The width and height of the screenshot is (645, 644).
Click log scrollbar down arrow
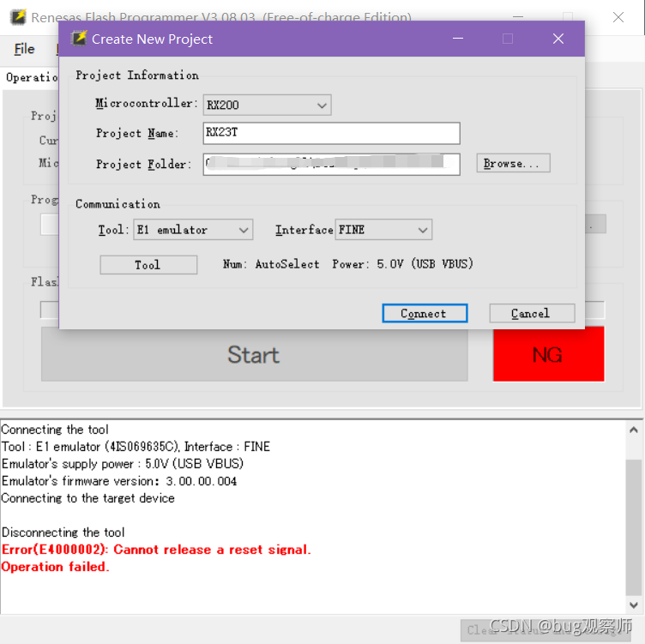(x=634, y=605)
